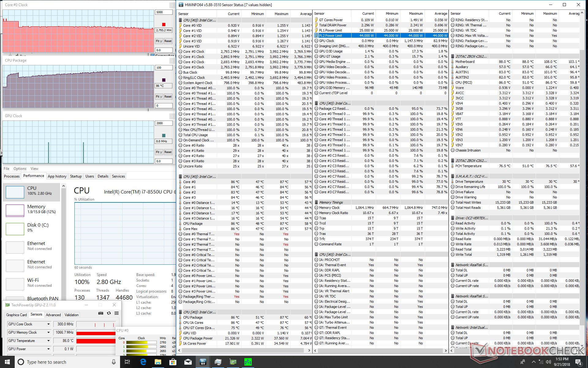The height and width of the screenshot is (368, 588).
Task: Open the GPU-Z hamburger menu icon
Action: (x=117, y=313)
